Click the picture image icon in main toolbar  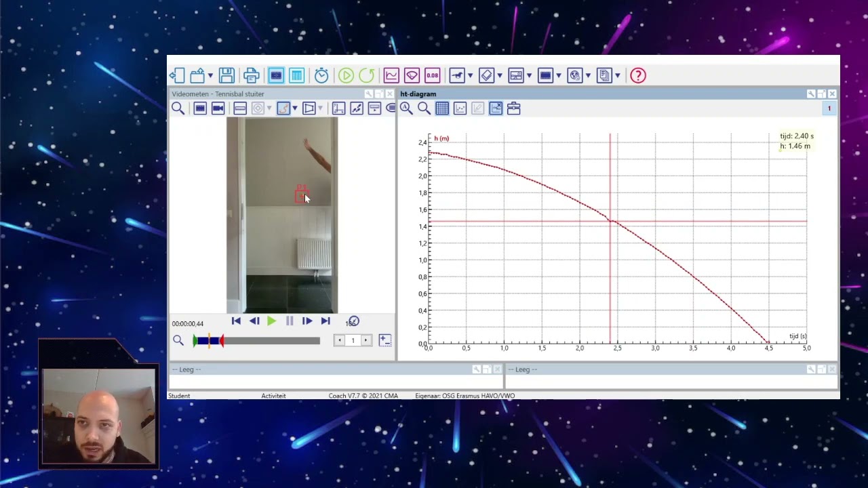click(x=516, y=75)
